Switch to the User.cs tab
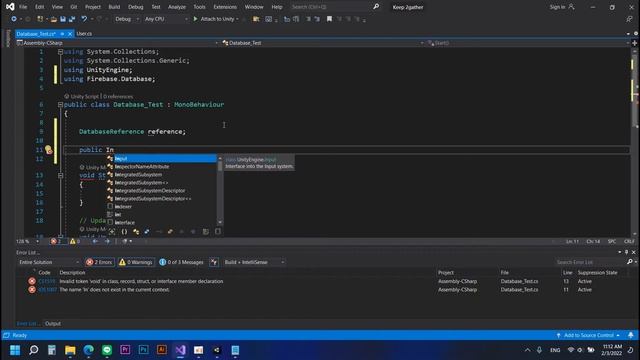640x360 pixels. (x=84, y=33)
